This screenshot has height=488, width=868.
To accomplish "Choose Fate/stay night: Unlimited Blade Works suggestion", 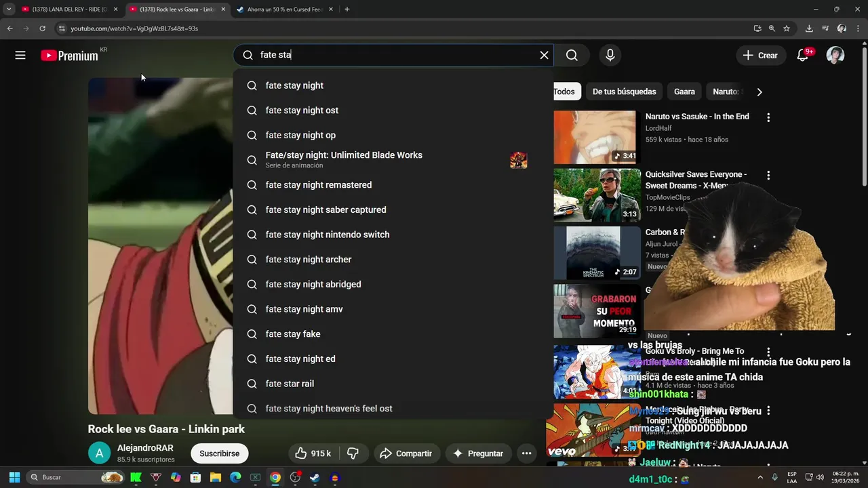I will (393, 160).
